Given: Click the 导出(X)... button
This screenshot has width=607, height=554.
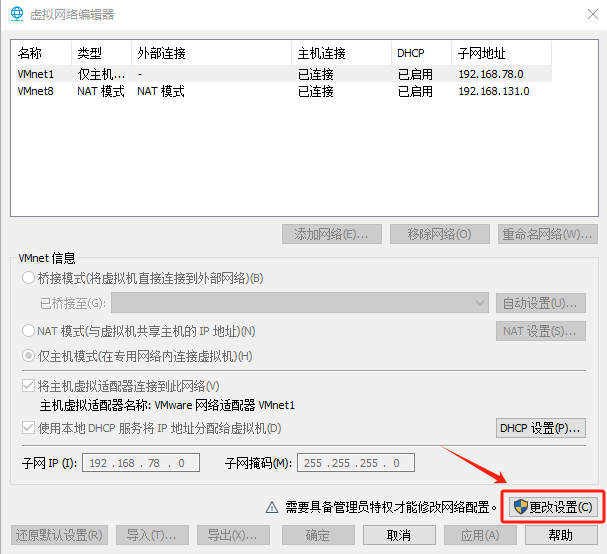Looking at the screenshot, I should pos(233,535).
